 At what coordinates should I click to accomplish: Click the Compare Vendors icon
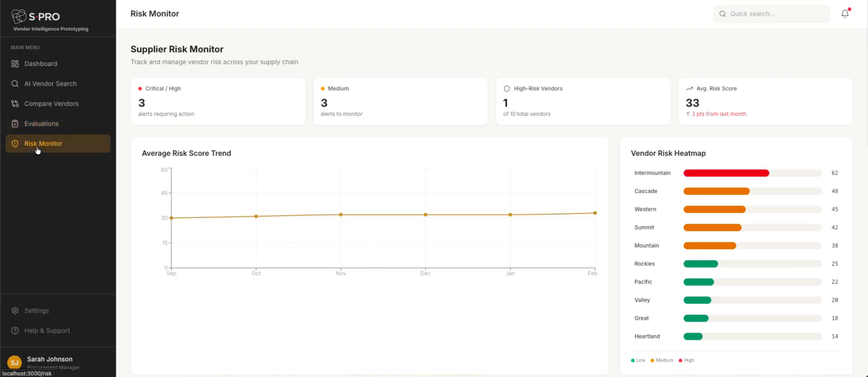[x=15, y=104]
